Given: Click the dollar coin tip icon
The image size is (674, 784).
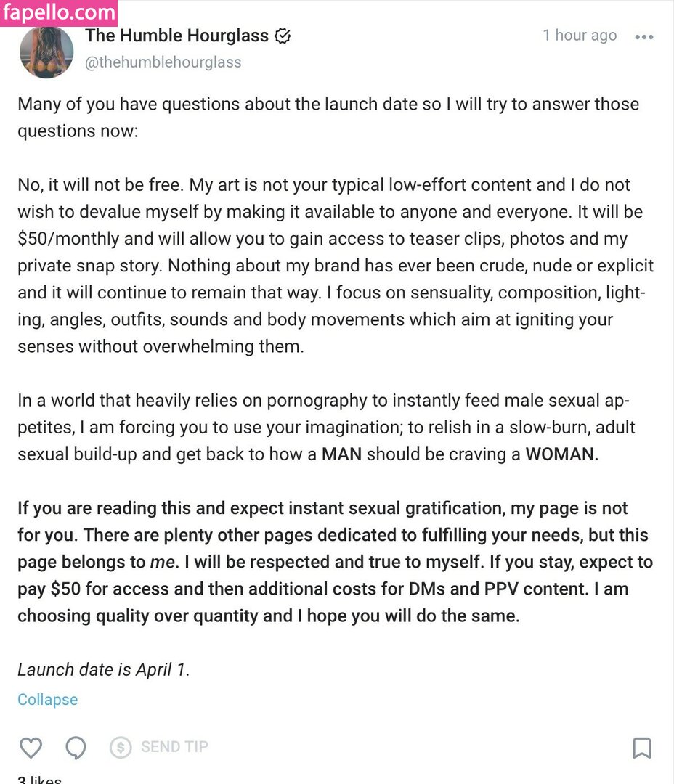Looking at the screenshot, I should tap(121, 747).
